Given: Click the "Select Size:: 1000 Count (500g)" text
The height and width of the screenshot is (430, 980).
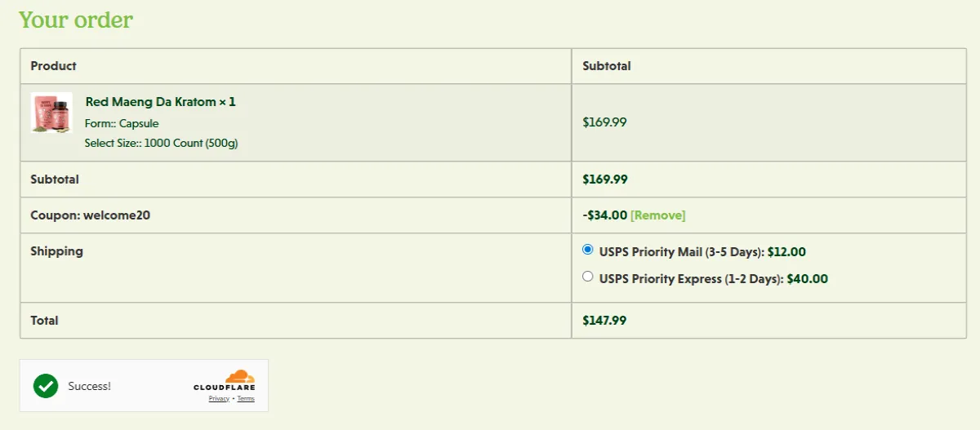Looking at the screenshot, I should (161, 144).
